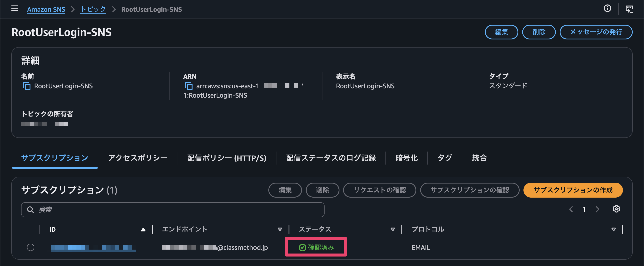This screenshot has width=644, height=266.
Task: Click サブスクリプションの作成 button
Action: pos(573,190)
